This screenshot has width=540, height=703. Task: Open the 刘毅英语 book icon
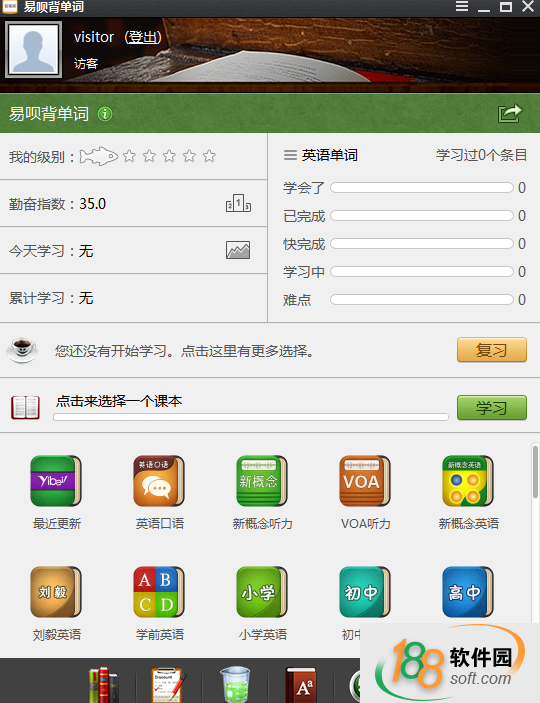56,592
